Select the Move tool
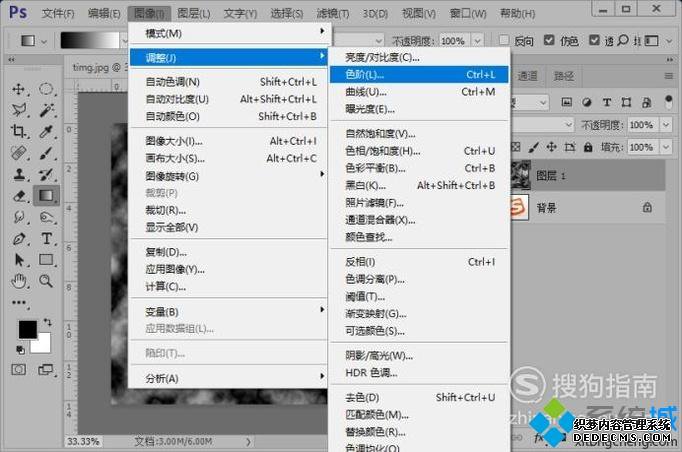The width and height of the screenshot is (682, 452). pyautogui.click(x=18, y=89)
